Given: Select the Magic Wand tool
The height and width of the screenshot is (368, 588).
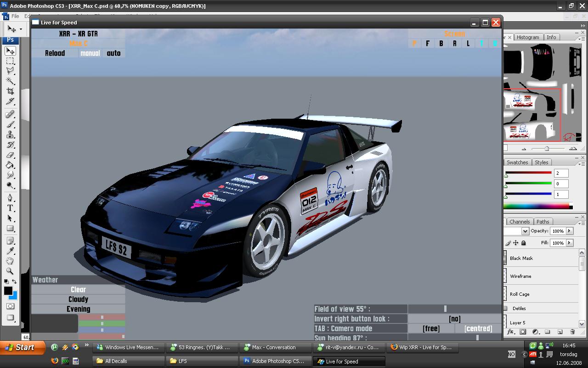Looking at the screenshot, I should click(x=10, y=81).
